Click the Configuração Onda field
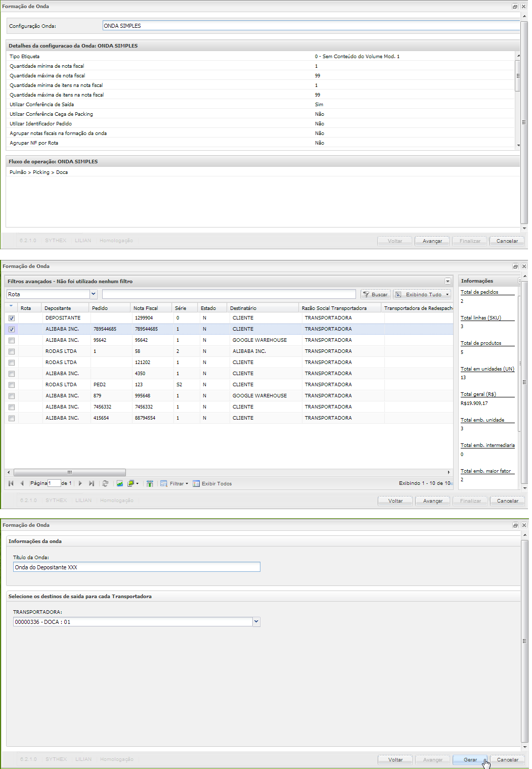 pyautogui.click(x=311, y=26)
